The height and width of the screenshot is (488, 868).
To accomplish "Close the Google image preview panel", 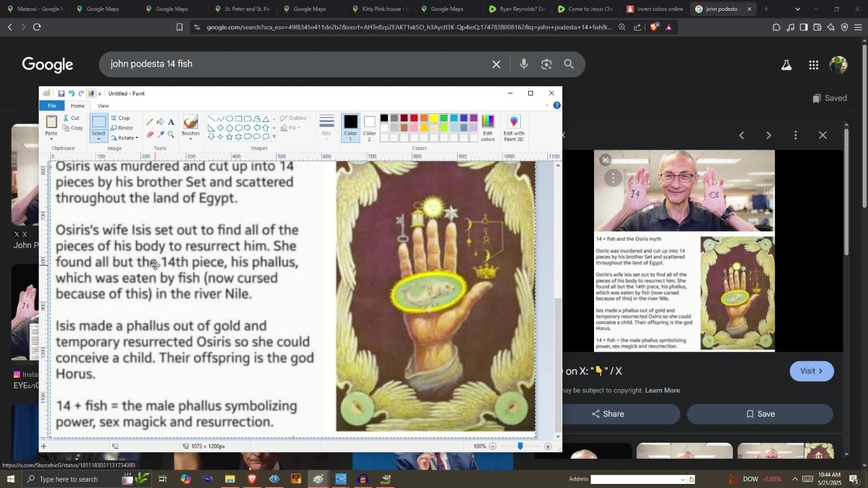I will [823, 135].
